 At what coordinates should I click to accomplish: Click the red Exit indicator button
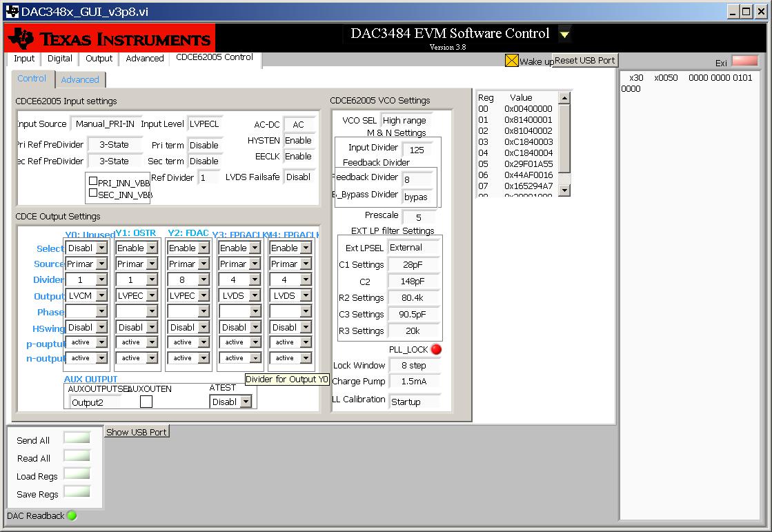(x=745, y=61)
